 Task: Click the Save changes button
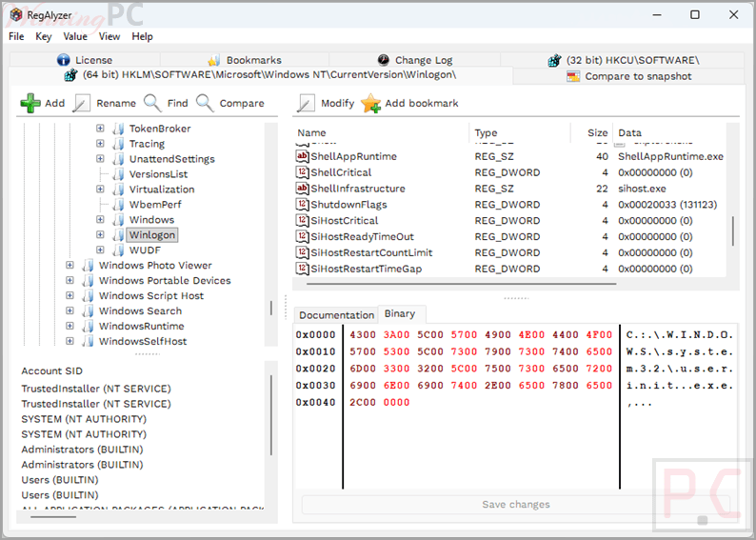pyautogui.click(x=516, y=505)
